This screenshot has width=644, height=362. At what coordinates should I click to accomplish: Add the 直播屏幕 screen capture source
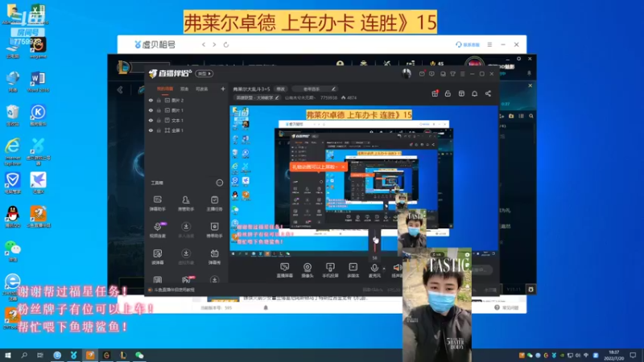(284, 270)
